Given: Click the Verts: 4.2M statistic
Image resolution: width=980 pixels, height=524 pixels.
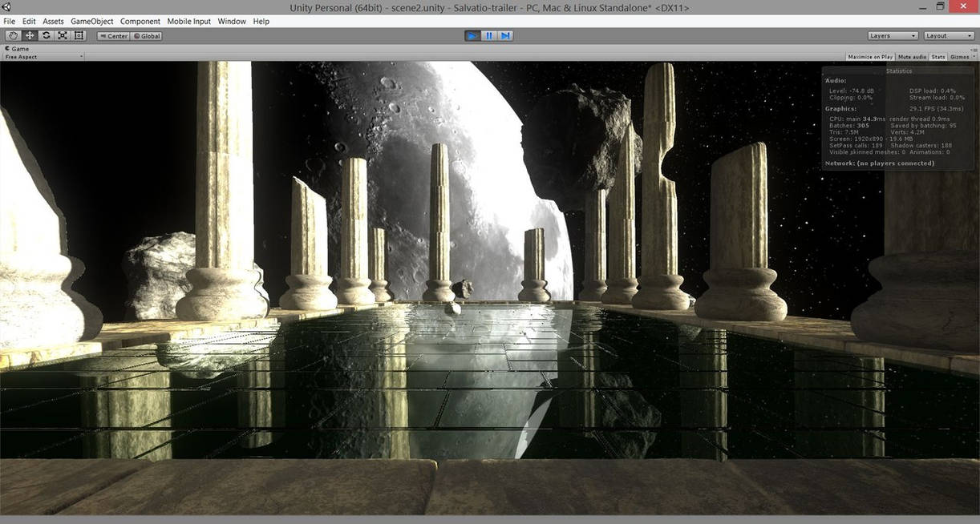Looking at the screenshot, I should pyautogui.click(x=907, y=132).
